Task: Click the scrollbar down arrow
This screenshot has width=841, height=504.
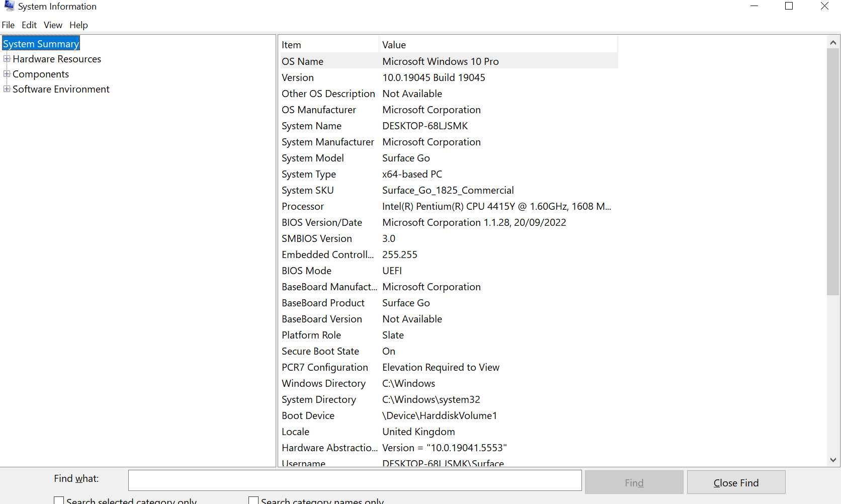Action: point(833,460)
